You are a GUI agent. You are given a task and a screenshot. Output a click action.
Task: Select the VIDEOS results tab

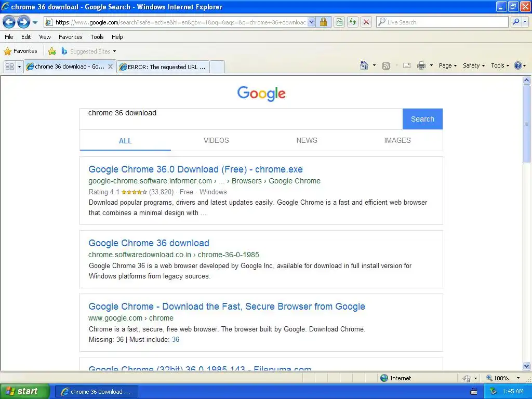pyautogui.click(x=216, y=140)
